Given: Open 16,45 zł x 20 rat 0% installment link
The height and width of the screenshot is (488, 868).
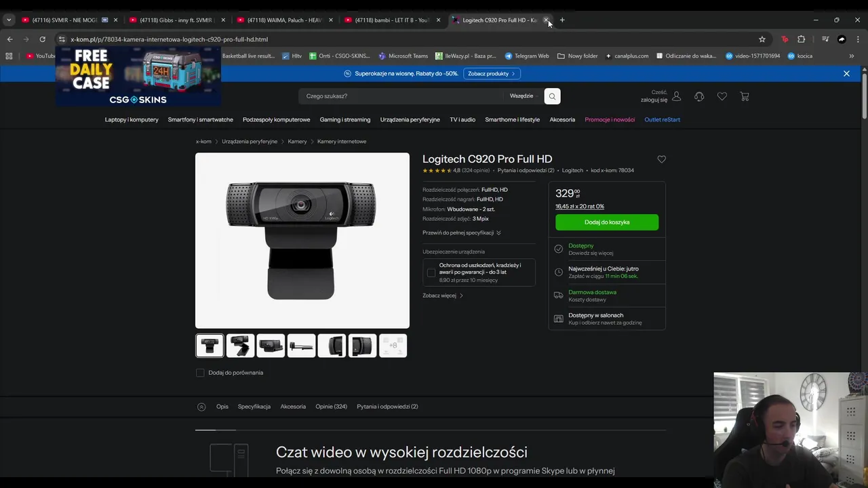Looking at the screenshot, I should [580, 207].
